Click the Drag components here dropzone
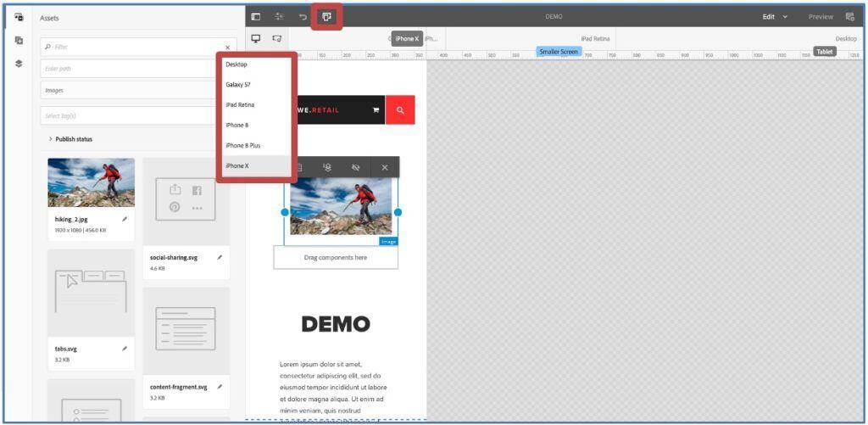 336,258
